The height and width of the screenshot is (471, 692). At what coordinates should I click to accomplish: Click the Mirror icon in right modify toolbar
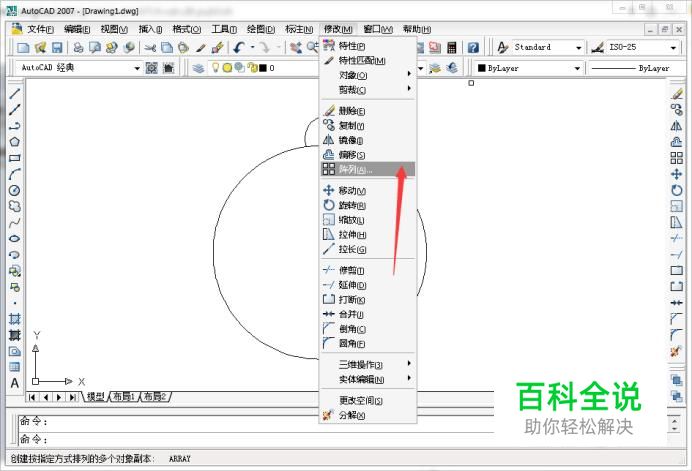pyautogui.click(x=676, y=126)
